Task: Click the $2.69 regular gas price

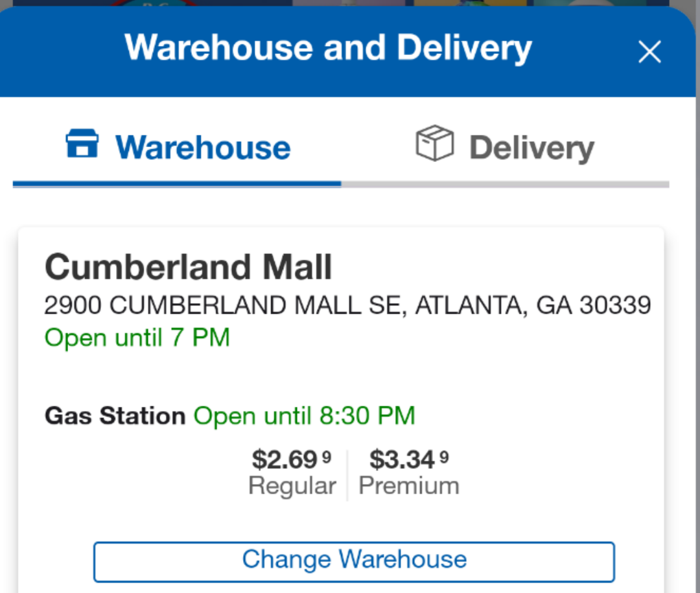Action: [292, 459]
